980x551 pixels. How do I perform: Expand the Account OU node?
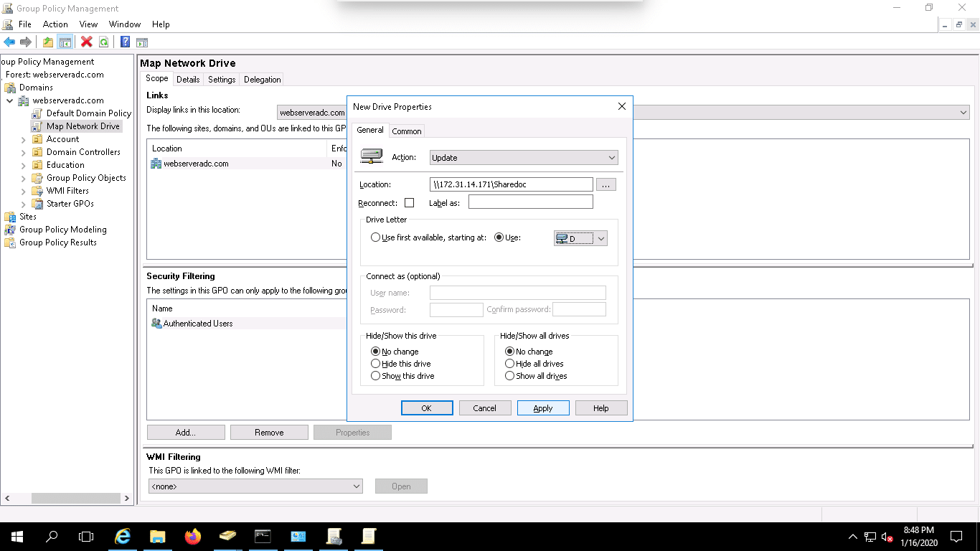point(24,140)
